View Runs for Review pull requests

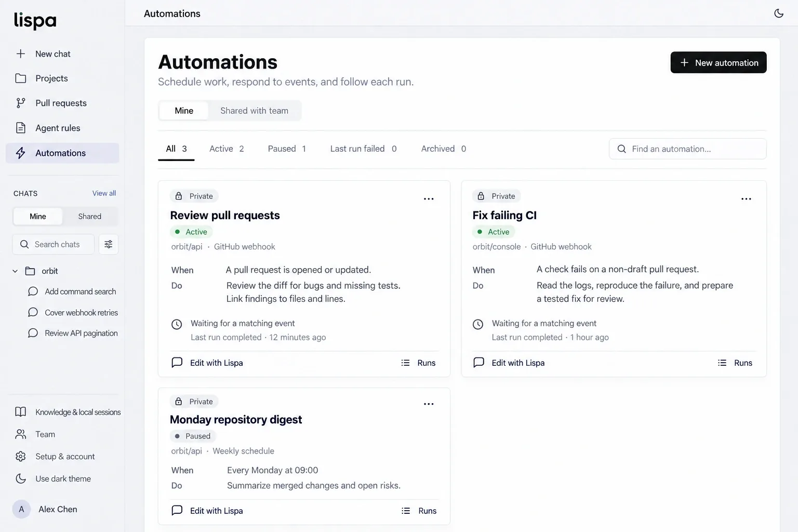pos(418,363)
